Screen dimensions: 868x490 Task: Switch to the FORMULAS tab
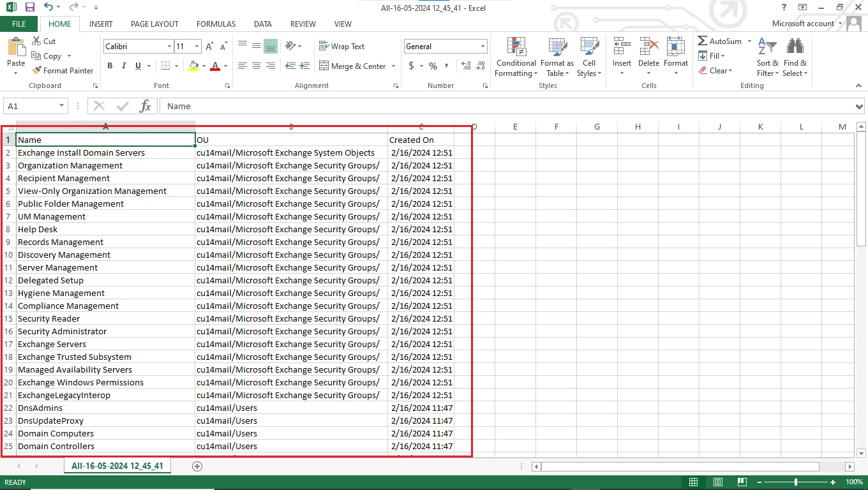[216, 24]
